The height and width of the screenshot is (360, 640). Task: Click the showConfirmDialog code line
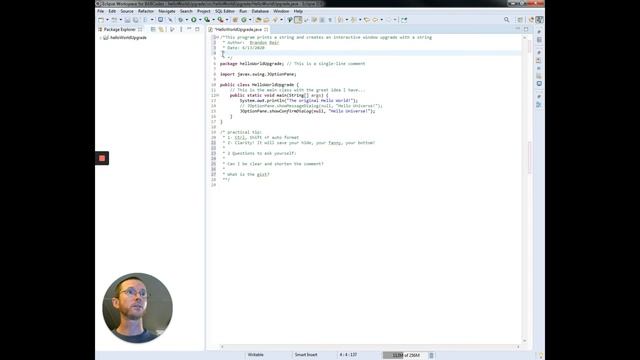click(x=307, y=111)
